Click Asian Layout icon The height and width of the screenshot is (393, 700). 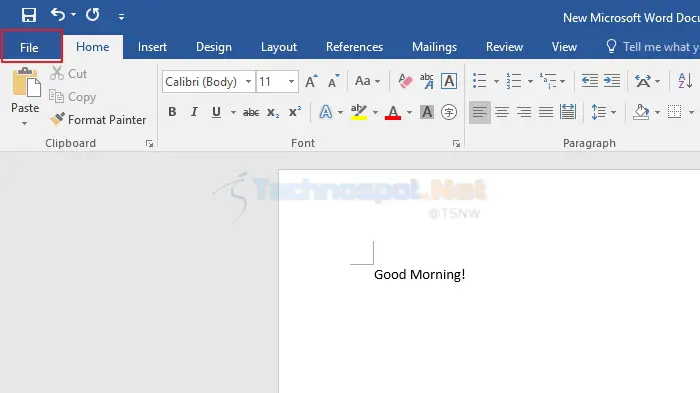(x=643, y=81)
